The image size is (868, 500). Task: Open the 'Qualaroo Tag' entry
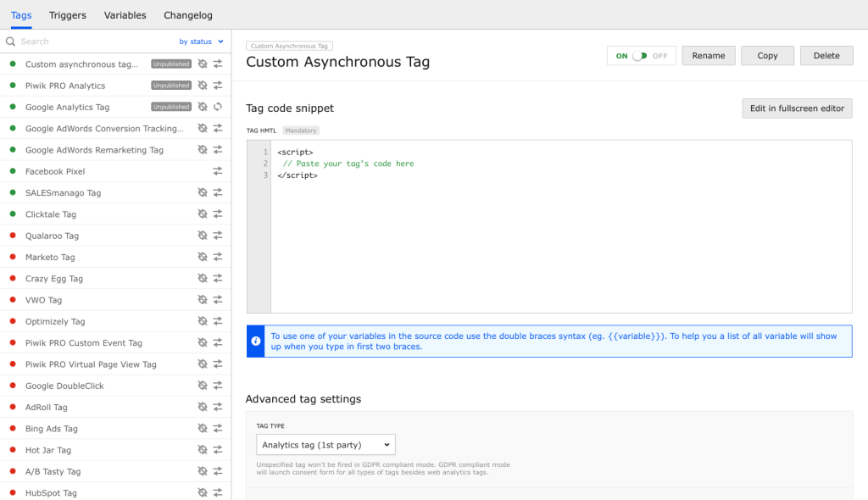52,236
